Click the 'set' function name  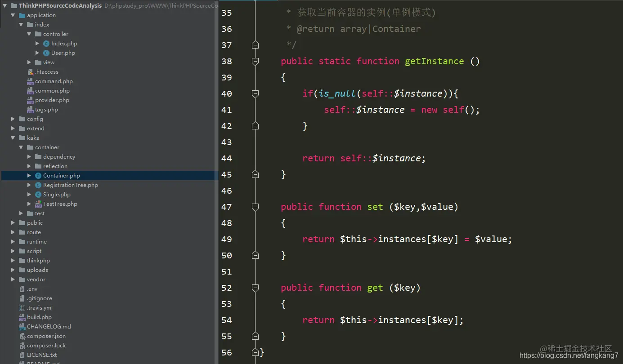point(375,207)
